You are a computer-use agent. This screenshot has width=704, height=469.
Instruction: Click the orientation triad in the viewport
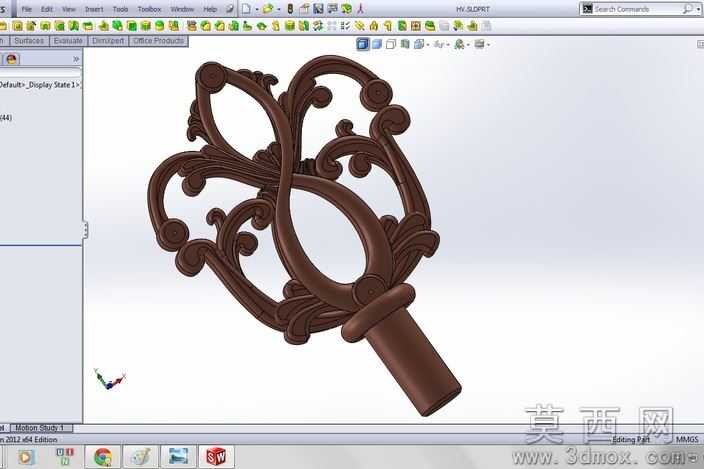pyautogui.click(x=109, y=379)
